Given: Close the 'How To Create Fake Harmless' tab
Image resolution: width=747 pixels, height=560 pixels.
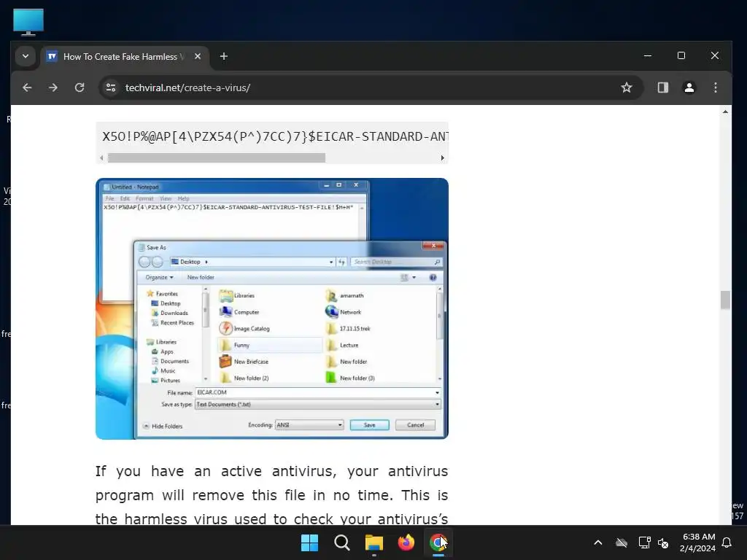Looking at the screenshot, I should click(198, 56).
